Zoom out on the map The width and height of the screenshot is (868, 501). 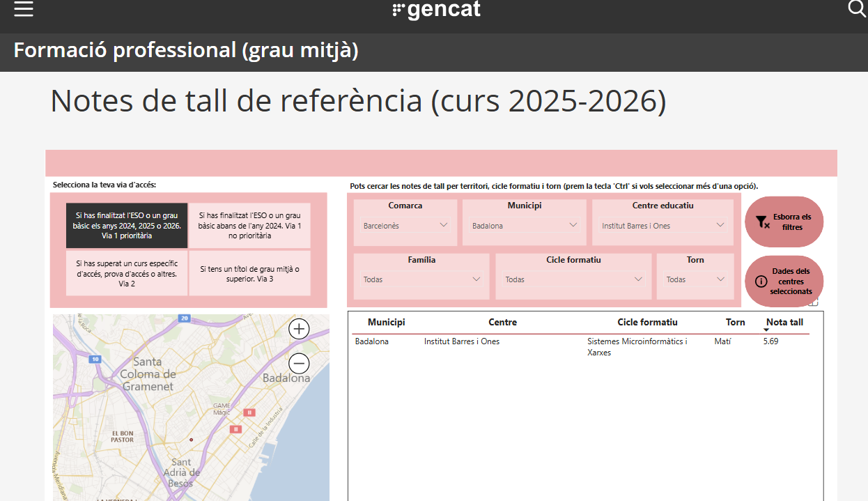299,363
